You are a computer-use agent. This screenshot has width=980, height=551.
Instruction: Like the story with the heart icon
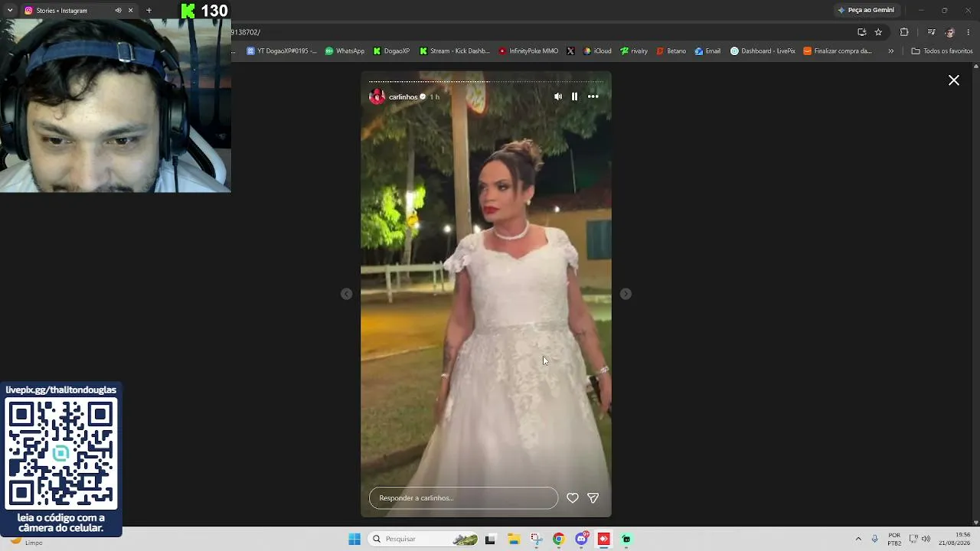573,498
